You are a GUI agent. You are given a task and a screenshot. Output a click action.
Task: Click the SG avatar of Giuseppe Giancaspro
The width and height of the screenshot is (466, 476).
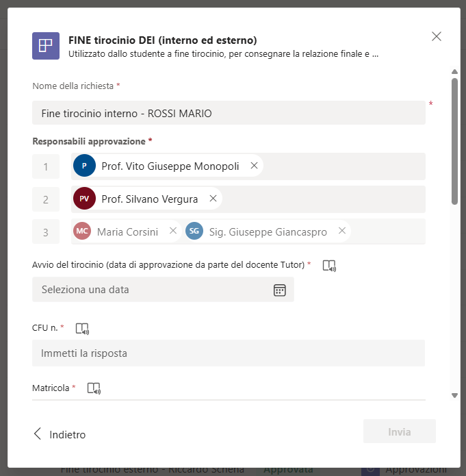194,231
